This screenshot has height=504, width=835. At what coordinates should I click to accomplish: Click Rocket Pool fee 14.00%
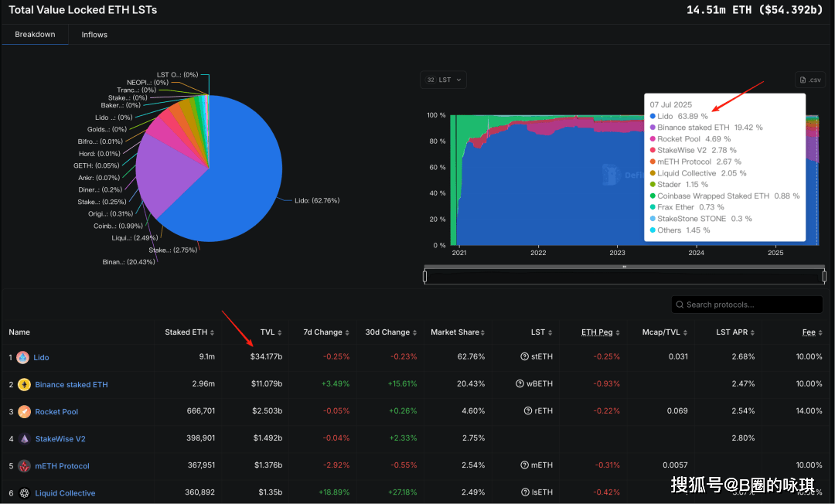tap(809, 411)
